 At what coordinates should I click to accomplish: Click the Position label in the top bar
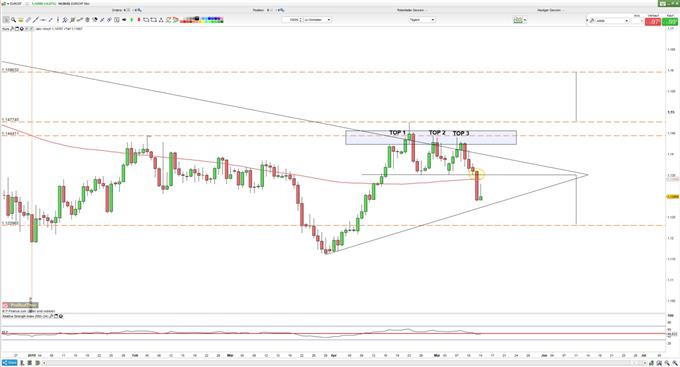coord(258,10)
